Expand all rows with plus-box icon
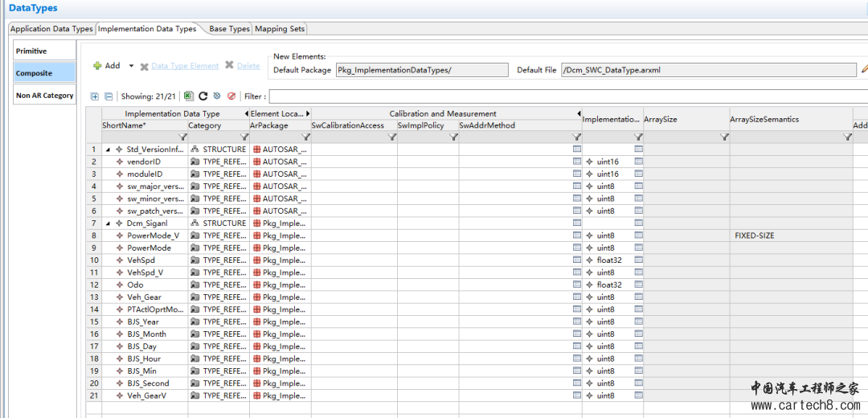This screenshot has width=868, height=418. (x=95, y=96)
